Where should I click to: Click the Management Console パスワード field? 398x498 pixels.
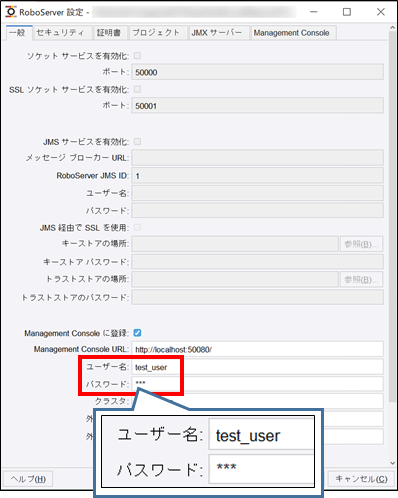pos(257,384)
